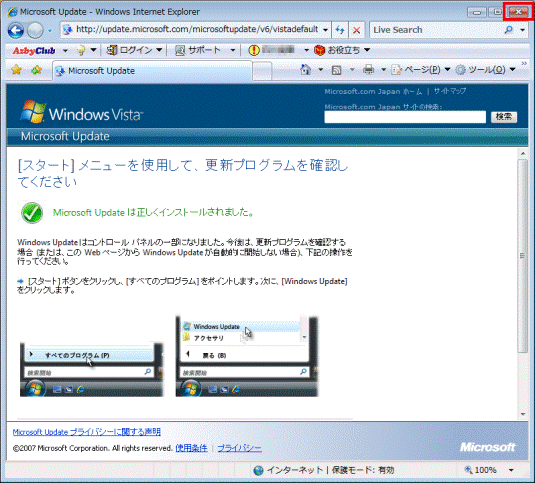Click the browser Back arrow button
The image size is (535, 483).
coord(16,31)
